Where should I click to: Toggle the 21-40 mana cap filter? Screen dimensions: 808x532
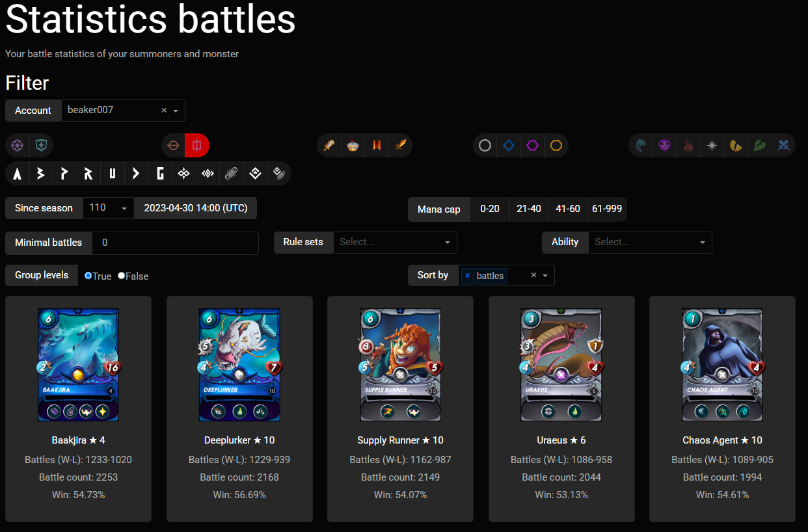(529, 209)
